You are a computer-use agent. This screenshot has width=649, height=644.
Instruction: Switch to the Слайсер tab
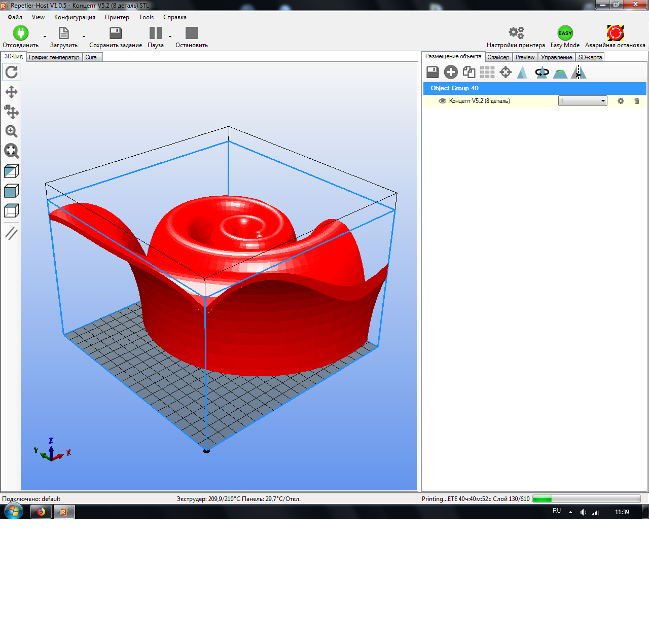pos(498,57)
